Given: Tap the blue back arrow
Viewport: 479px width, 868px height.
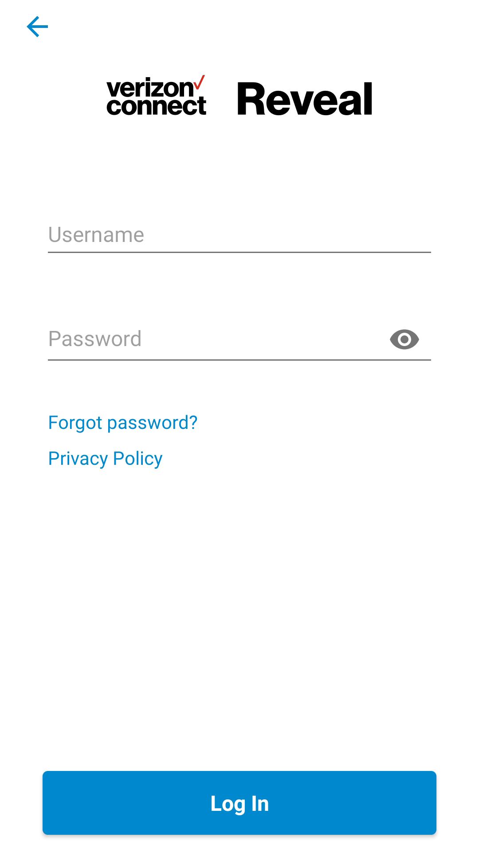Looking at the screenshot, I should [37, 27].
